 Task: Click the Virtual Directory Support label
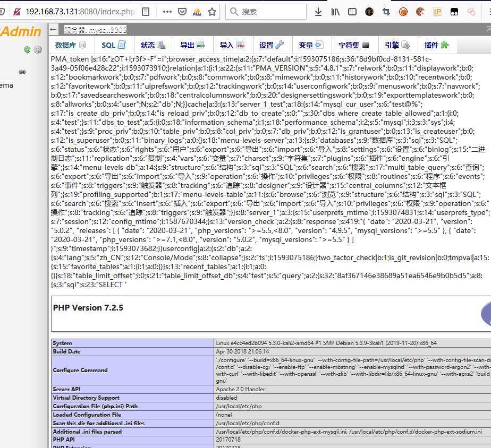click(86, 398)
